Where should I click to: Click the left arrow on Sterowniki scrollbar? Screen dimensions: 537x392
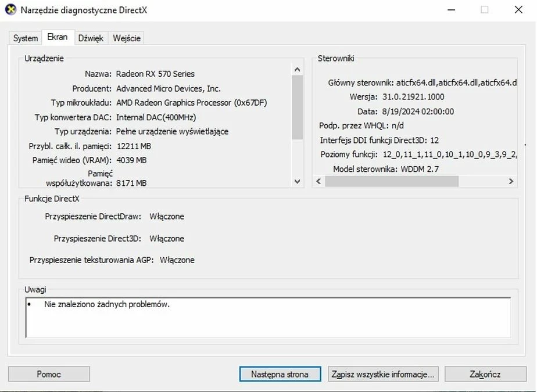tap(318, 181)
